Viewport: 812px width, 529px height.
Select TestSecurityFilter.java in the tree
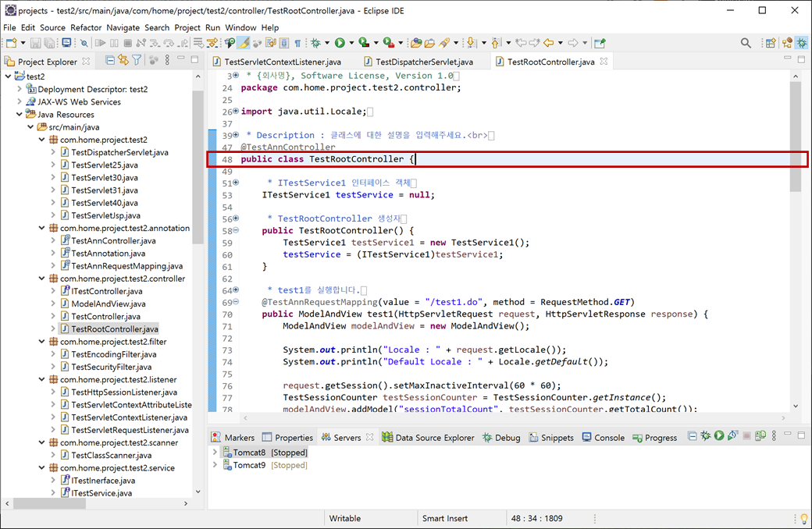[106, 367]
